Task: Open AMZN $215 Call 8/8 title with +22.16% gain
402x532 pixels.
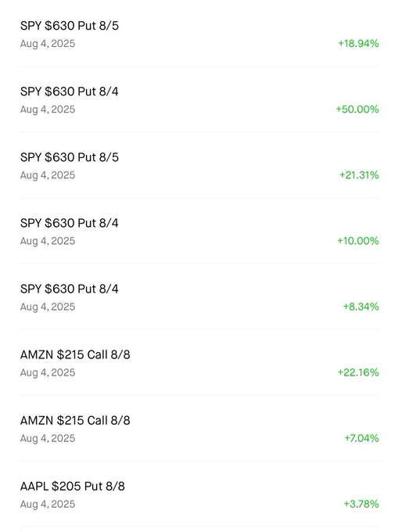Action: 75,354
